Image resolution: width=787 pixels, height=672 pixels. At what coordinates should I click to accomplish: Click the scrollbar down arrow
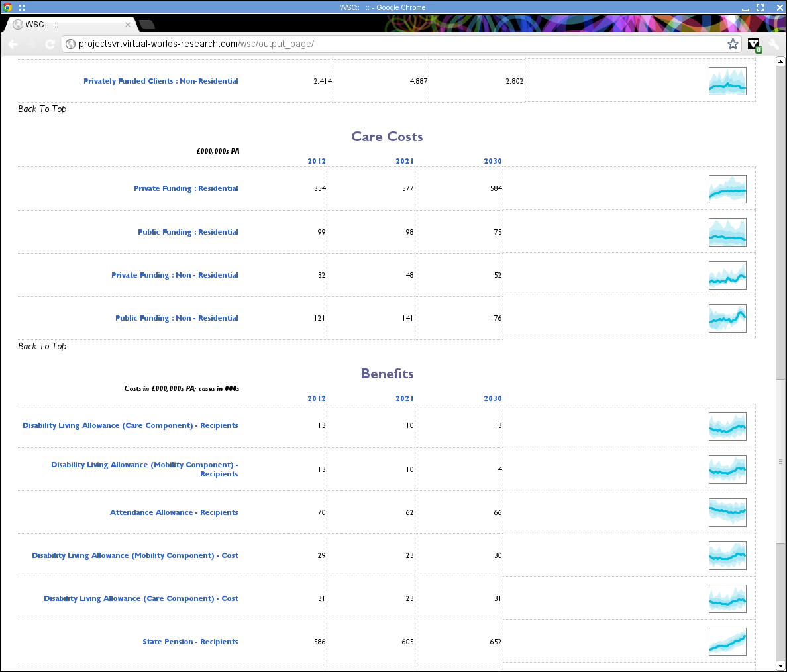(780, 666)
